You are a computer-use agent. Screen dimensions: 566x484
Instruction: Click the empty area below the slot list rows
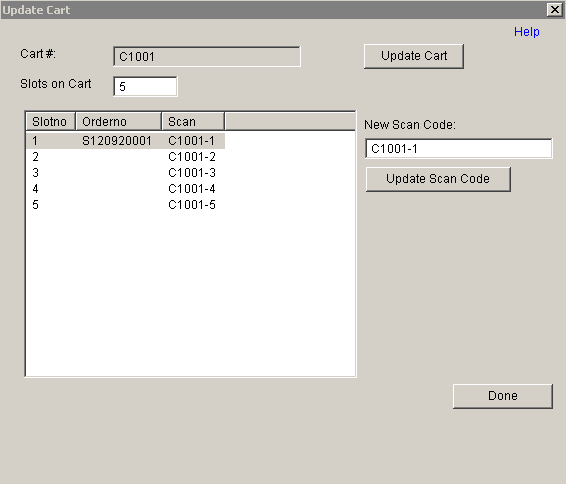[191, 294]
